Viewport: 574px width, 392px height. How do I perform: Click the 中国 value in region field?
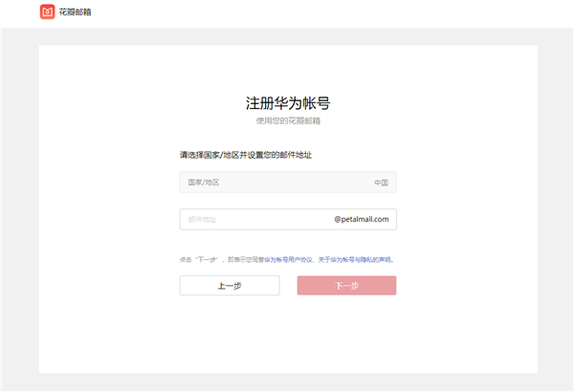[381, 182]
